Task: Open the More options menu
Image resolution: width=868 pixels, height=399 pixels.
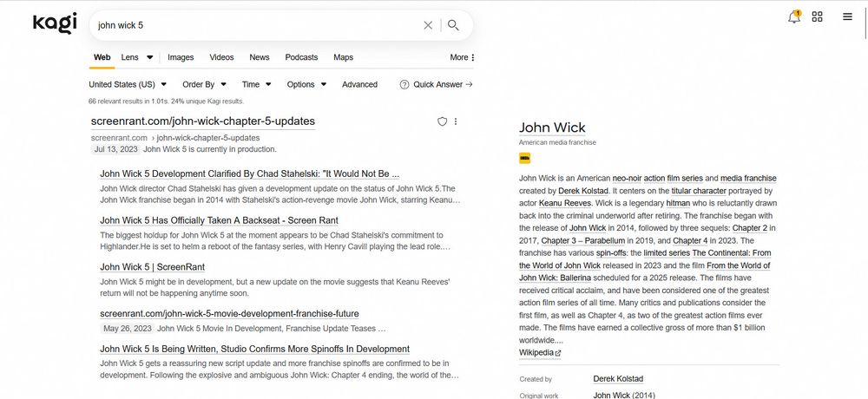Action: click(463, 57)
